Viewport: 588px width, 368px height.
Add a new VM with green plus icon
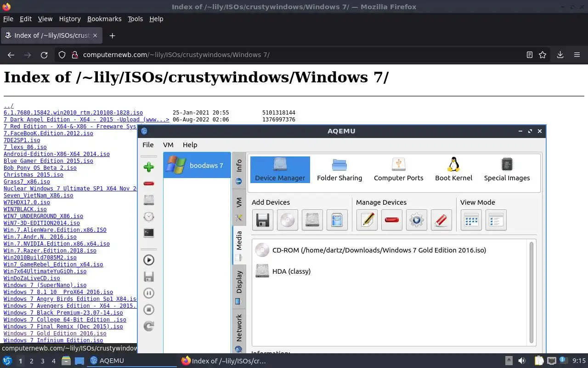click(148, 167)
